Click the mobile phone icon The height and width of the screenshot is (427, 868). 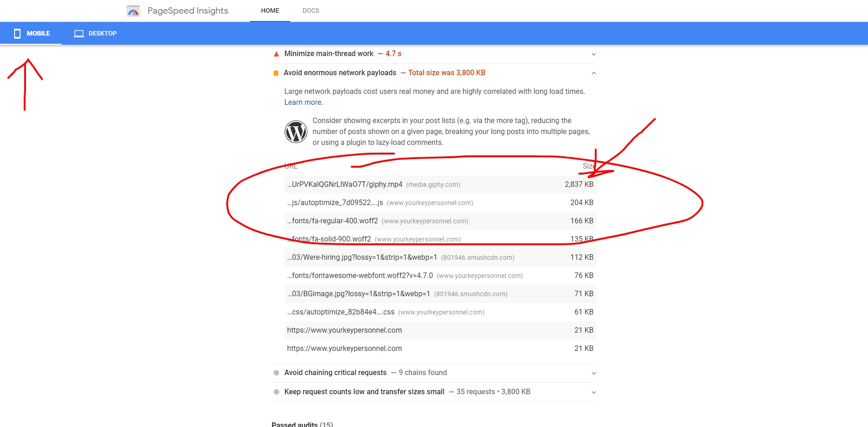[x=17, y=33]
